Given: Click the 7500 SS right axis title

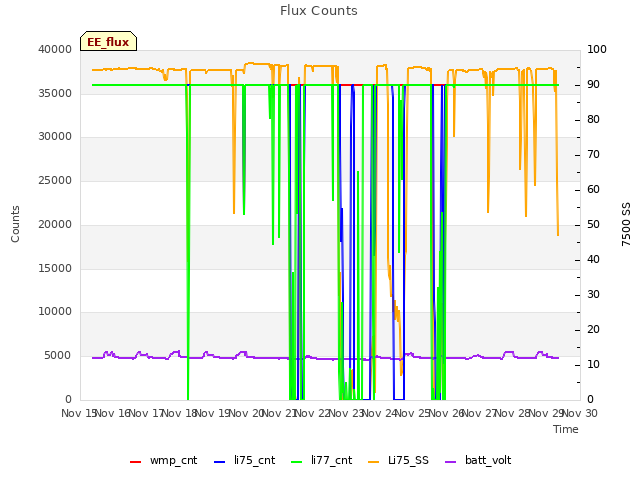Looking at the screenshot, I should click(x=626, y=224).
